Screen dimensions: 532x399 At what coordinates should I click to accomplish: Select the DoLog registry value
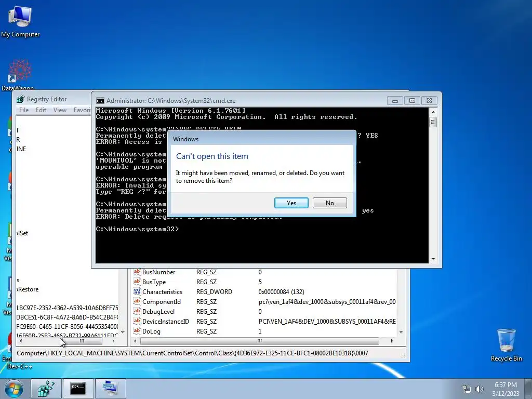[x=151, y=331]
